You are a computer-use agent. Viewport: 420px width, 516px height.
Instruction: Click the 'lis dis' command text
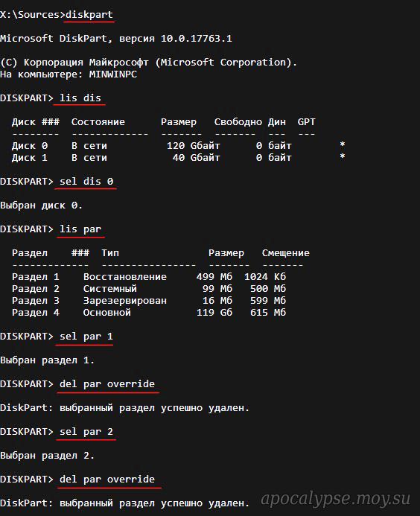80,98
